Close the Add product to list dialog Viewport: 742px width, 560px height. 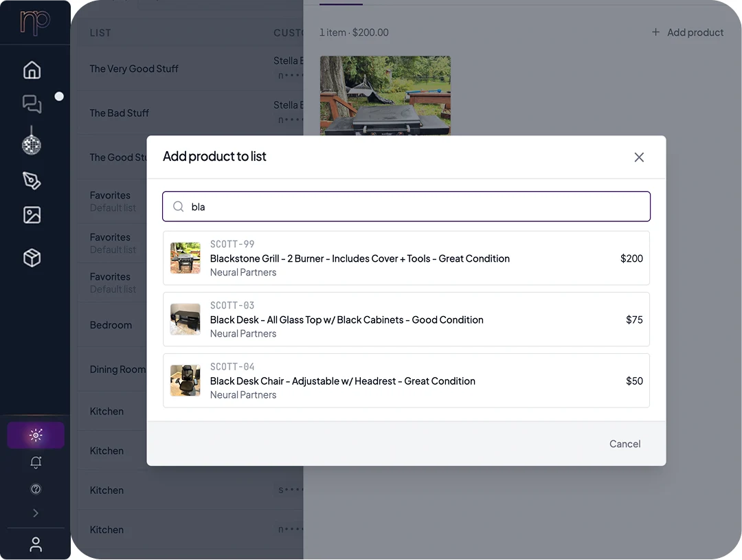click(x=639, y=157)
